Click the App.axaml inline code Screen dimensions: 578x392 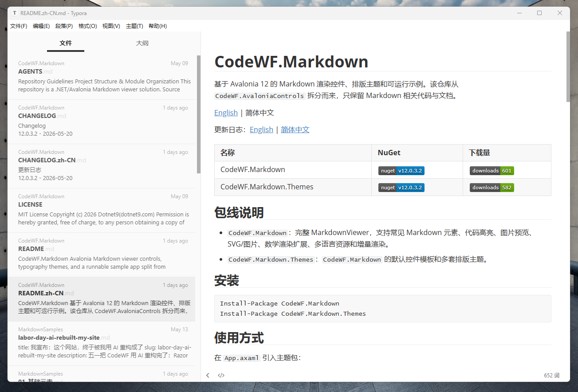[242, 358]
